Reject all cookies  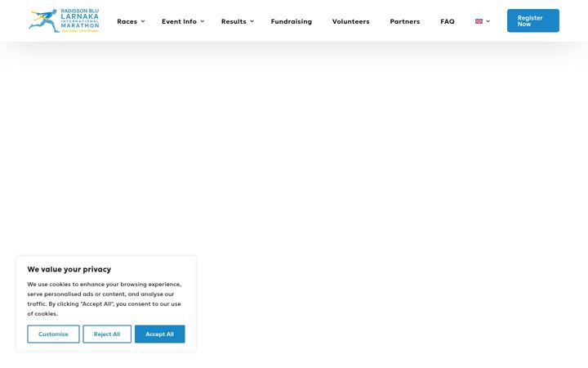coord(107,334)
